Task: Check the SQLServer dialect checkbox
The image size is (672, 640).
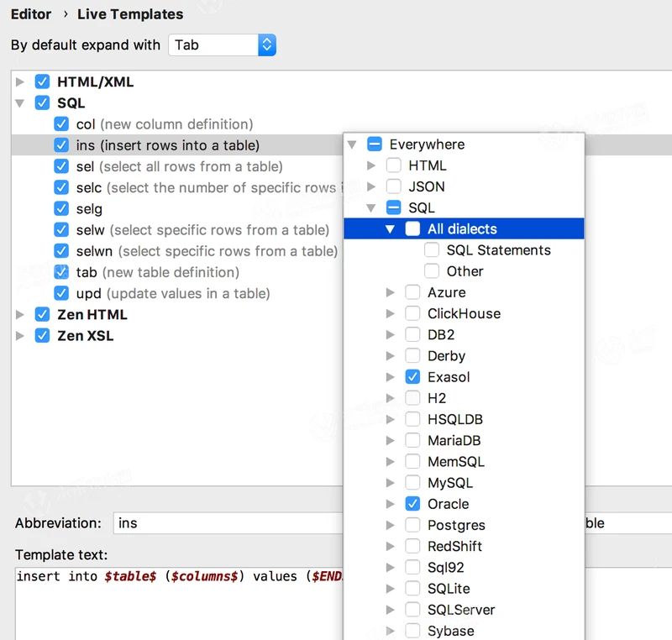Action: [412, 610]
